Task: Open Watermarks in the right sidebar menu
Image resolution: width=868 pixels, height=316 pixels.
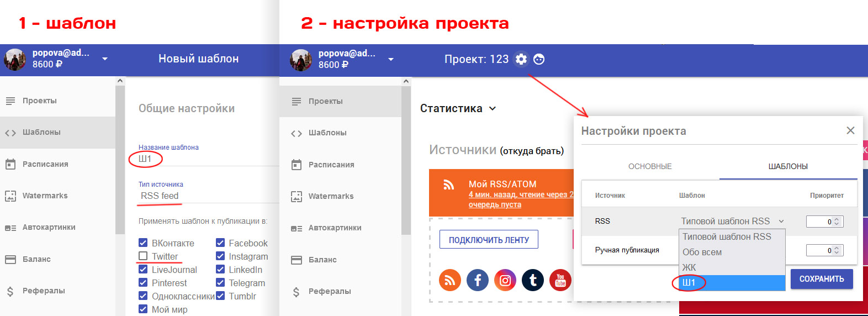Action: 331,196
